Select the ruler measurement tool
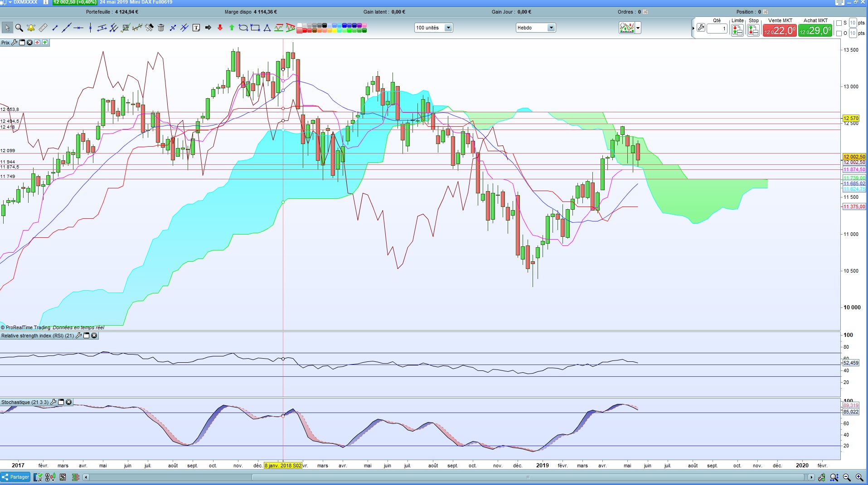Screen dimensions: 868x485 click(43, 28)
